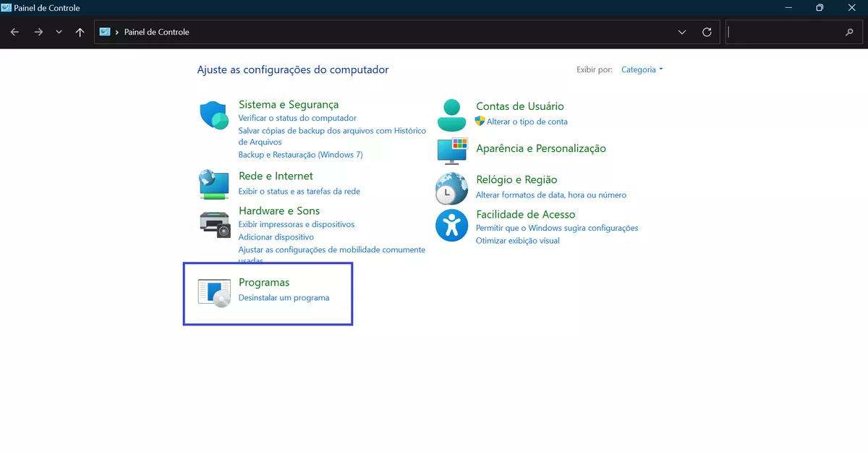This screenshot has width=868, height=452.
Task: Click the Rede e Internet network icon
Action: tap(213, 184)
